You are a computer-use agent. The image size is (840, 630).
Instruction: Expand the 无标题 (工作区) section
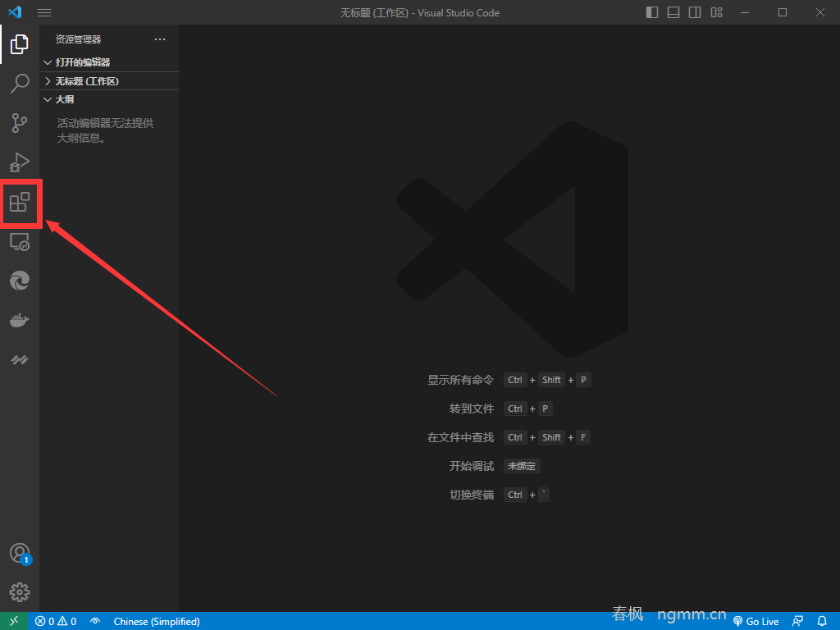[109, 81]
